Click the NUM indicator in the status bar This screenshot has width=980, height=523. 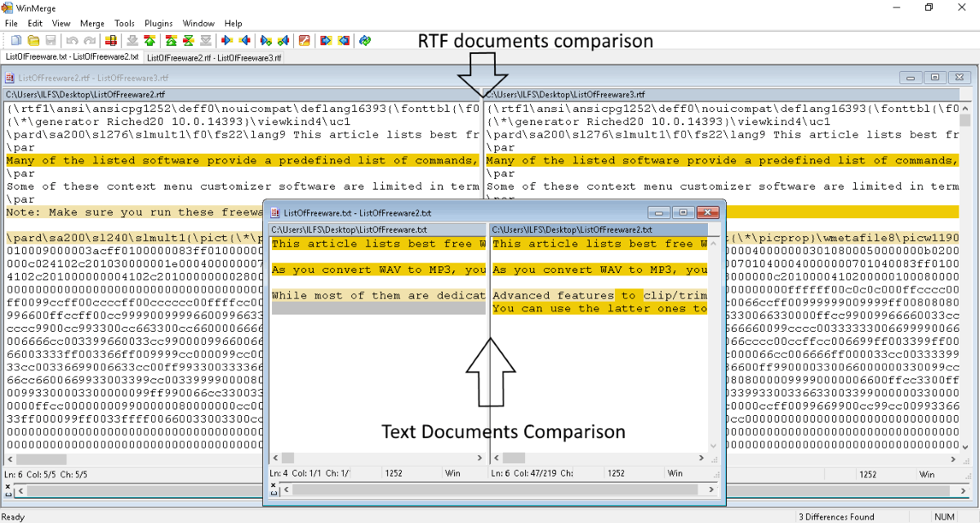(944, 516)
